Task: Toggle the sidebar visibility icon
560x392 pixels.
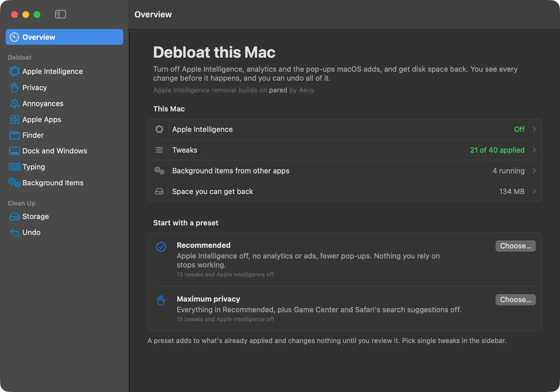Action: pyautogui.click(x=61, y=14)
